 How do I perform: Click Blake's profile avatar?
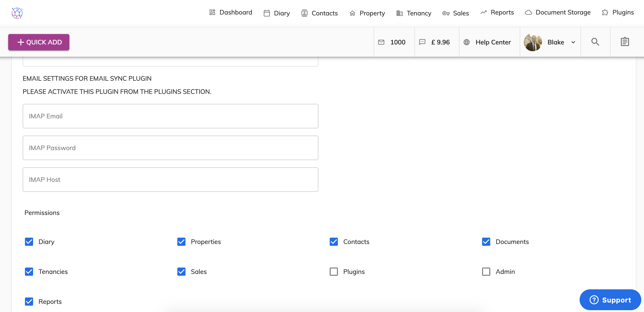click(x=533, y=42)
